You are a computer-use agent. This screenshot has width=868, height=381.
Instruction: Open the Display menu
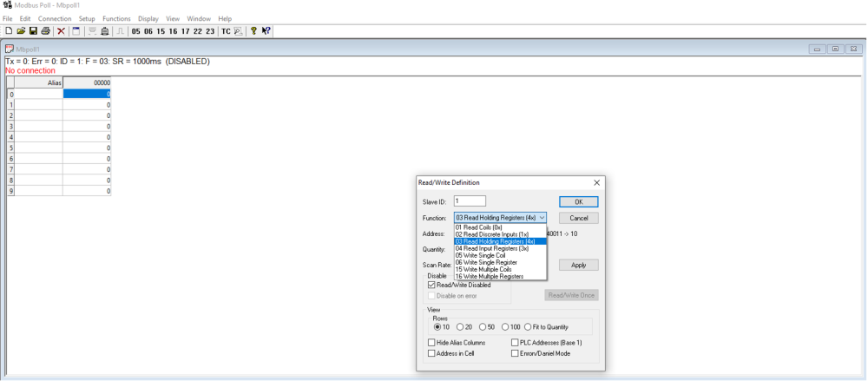[x=148, y=18]
